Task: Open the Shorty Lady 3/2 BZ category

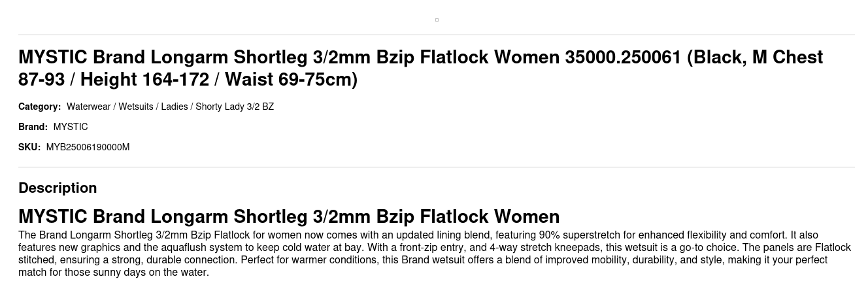Action: click(x=235, y=107)
